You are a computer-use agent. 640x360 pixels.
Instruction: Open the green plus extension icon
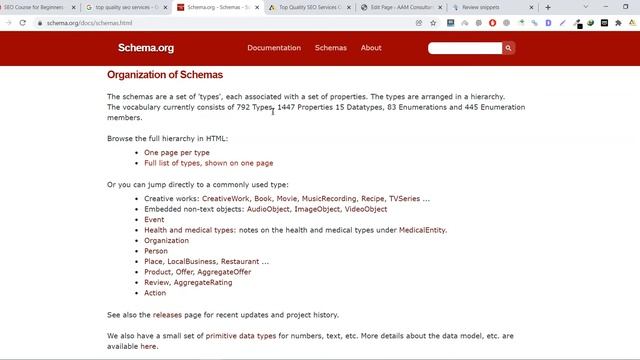(x=521, y=23)
